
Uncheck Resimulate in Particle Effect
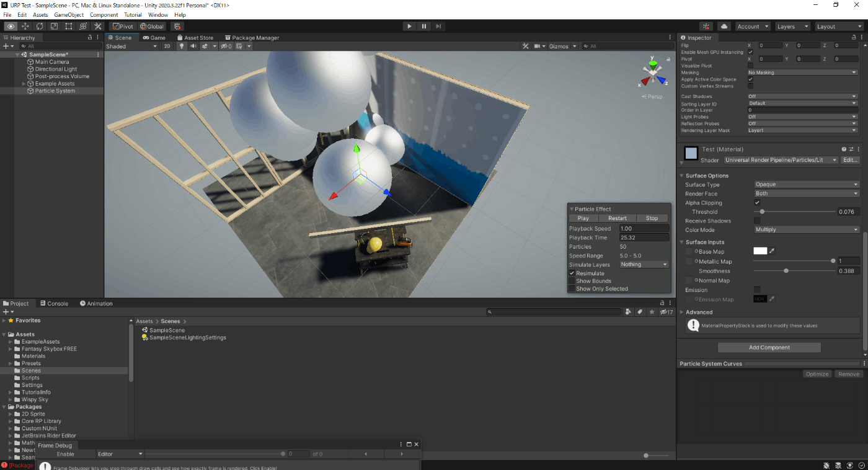[x=572, y=273]
